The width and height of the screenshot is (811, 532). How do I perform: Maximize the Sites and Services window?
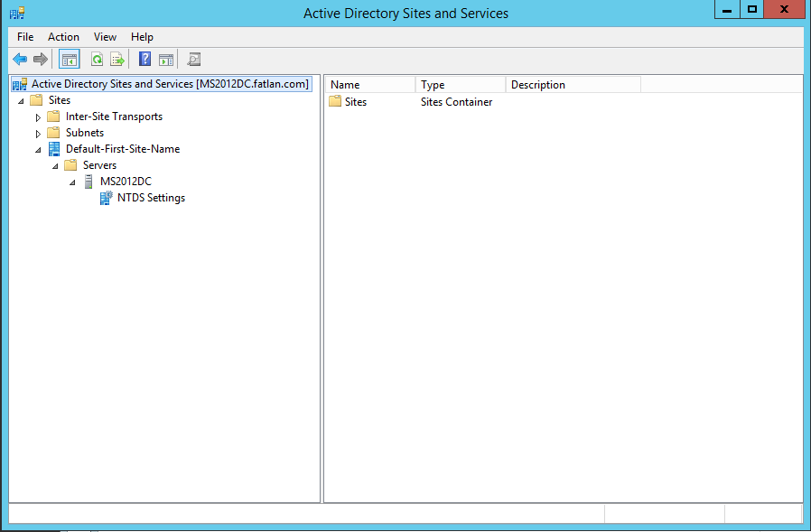click(752, 10)
